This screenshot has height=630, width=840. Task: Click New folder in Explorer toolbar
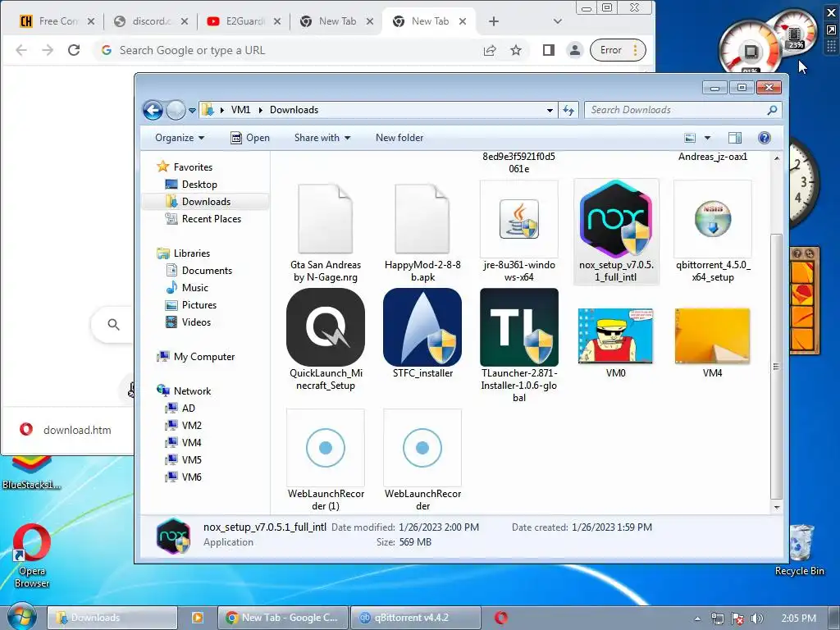click(399, 138)
